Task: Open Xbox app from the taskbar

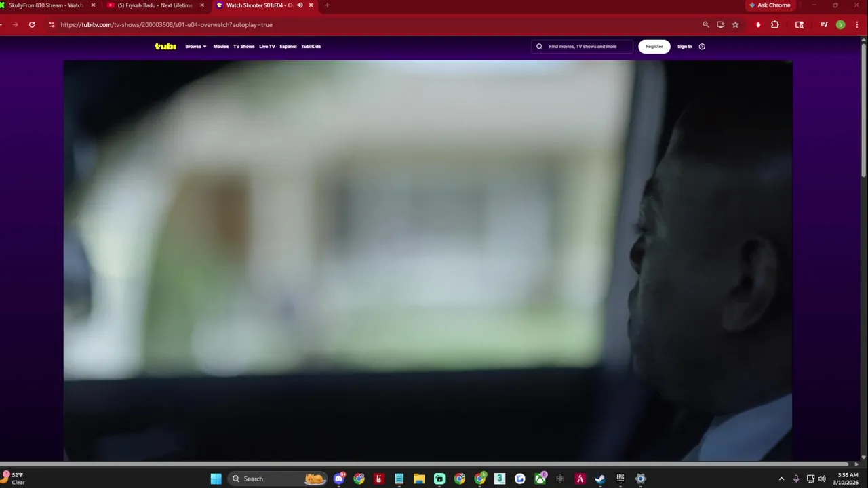Action: click(x=540, y=479)
